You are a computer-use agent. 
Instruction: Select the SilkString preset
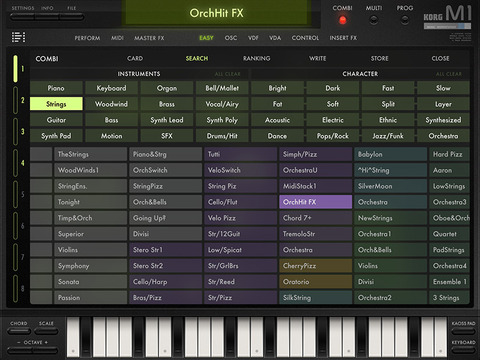pyautogui.click(x=316, y=298)
